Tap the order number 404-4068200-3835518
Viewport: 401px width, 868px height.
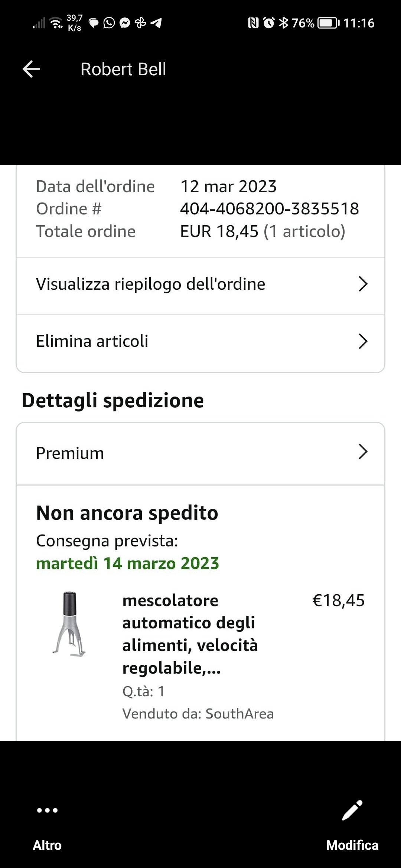[269, 209]
